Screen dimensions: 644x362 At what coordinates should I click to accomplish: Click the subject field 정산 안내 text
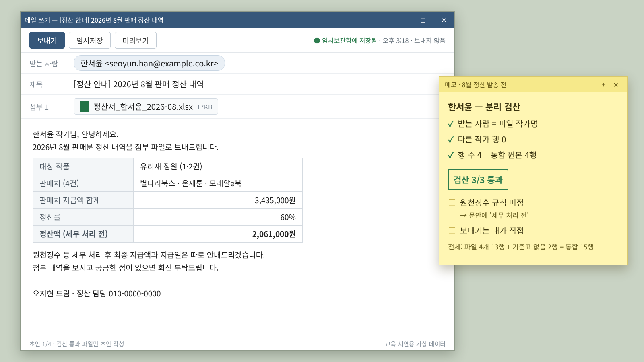pyautogui.click(x=138, y=84)
